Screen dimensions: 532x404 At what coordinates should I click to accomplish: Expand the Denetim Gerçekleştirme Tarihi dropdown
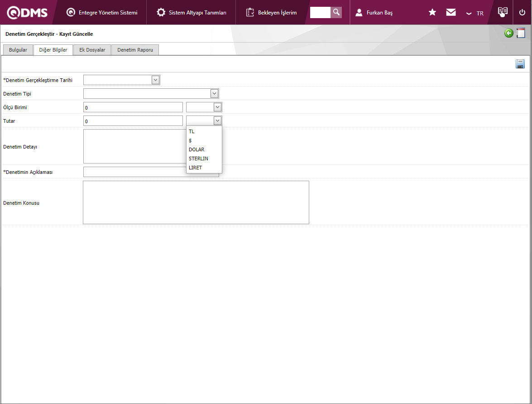[155, 80]
